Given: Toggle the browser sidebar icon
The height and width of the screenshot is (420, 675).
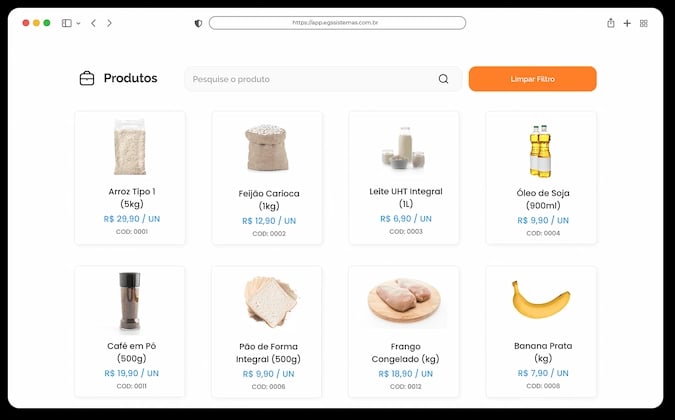Looking at the screenshot, I should point(67,23).
